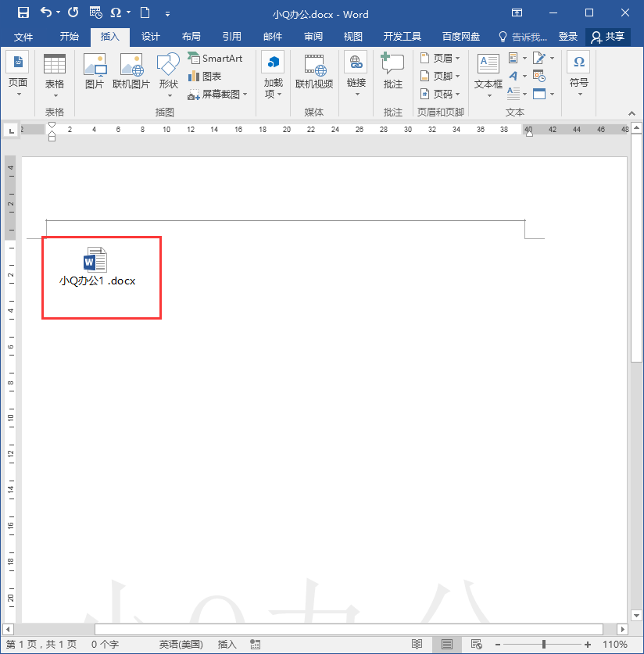Click the date and time icon in the 文本 group
The width and height of the screenshot is (644, 654).
(x=539, y=76)
